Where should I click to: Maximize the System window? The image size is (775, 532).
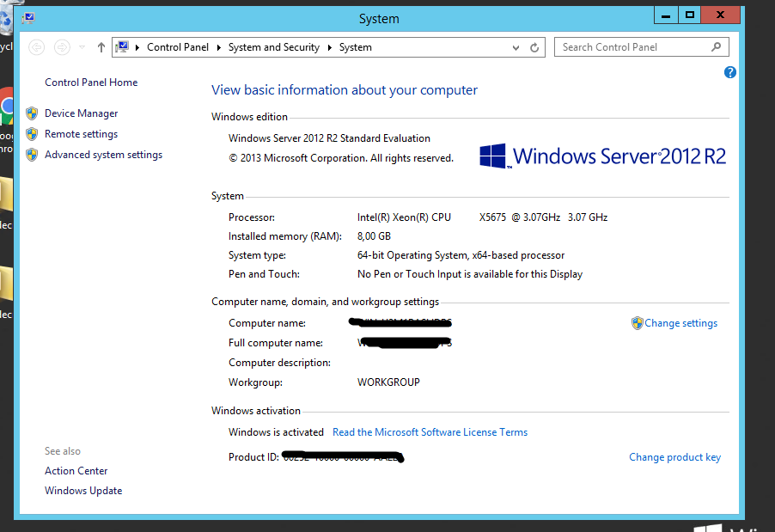click(x=689, y=15)
